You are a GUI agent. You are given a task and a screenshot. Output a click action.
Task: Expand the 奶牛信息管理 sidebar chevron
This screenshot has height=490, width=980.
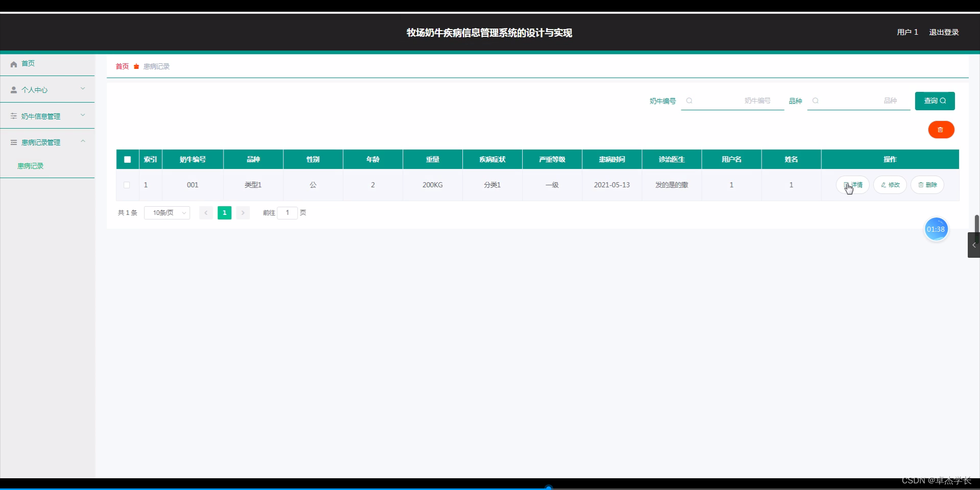(83, 115)
